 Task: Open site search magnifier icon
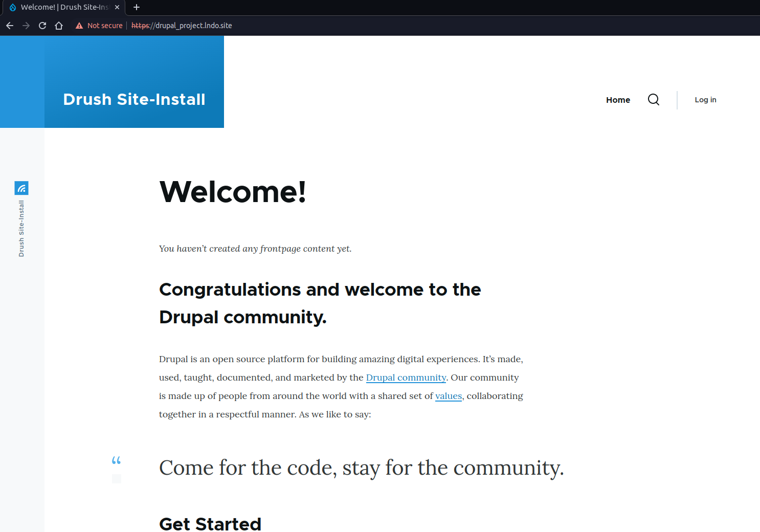click(654, 100)
